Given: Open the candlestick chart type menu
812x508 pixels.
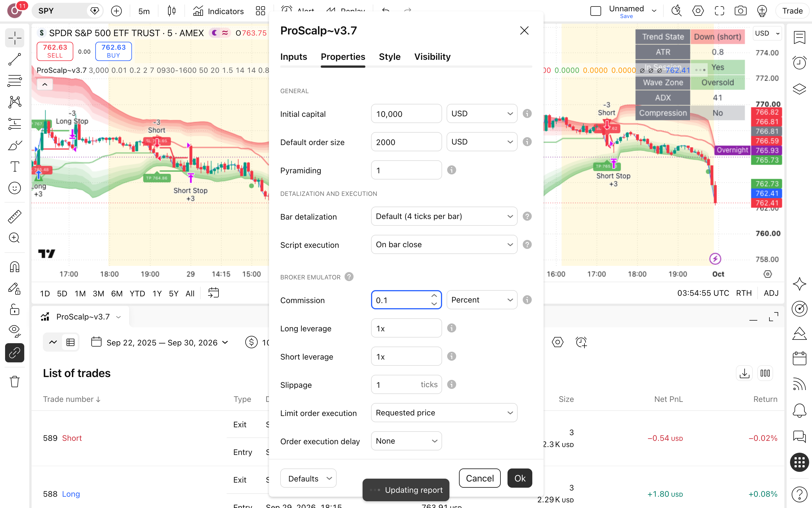Looking at the screenshot, I should tap(171, 11).
